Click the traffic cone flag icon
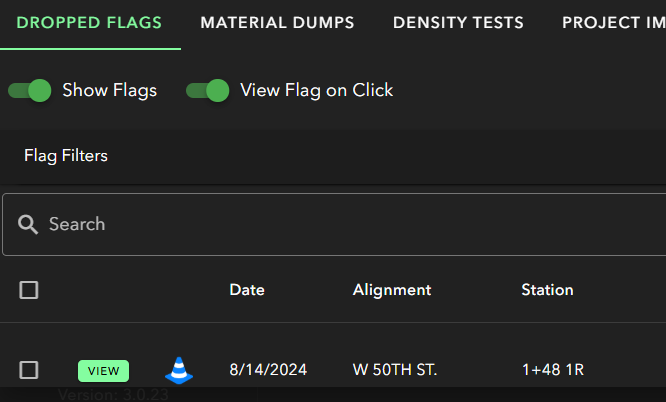The width and height of the screenshot is (666, 402). point(179,371)
